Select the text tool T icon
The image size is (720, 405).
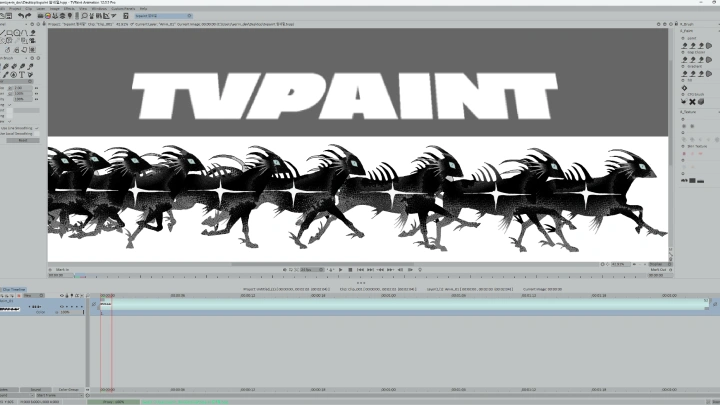22,74
